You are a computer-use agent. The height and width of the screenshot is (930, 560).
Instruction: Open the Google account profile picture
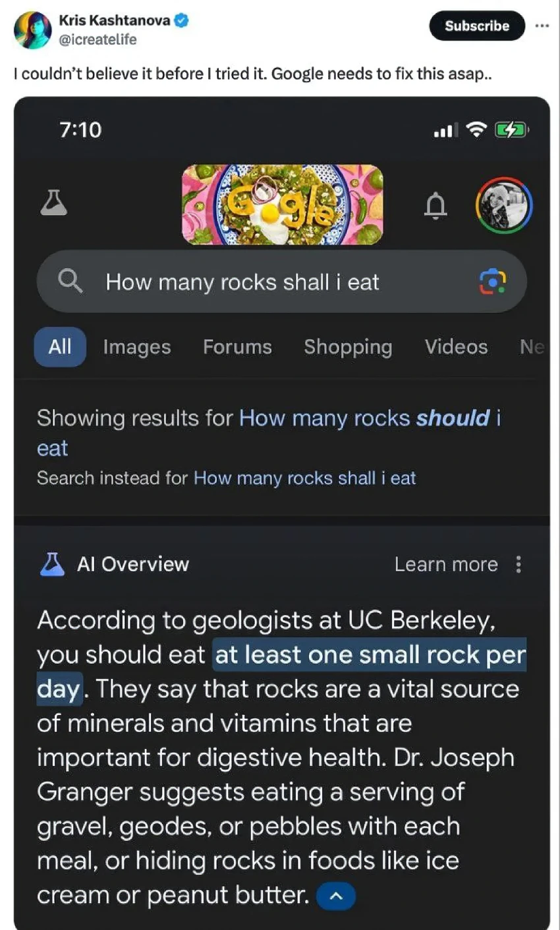point(504,205)
